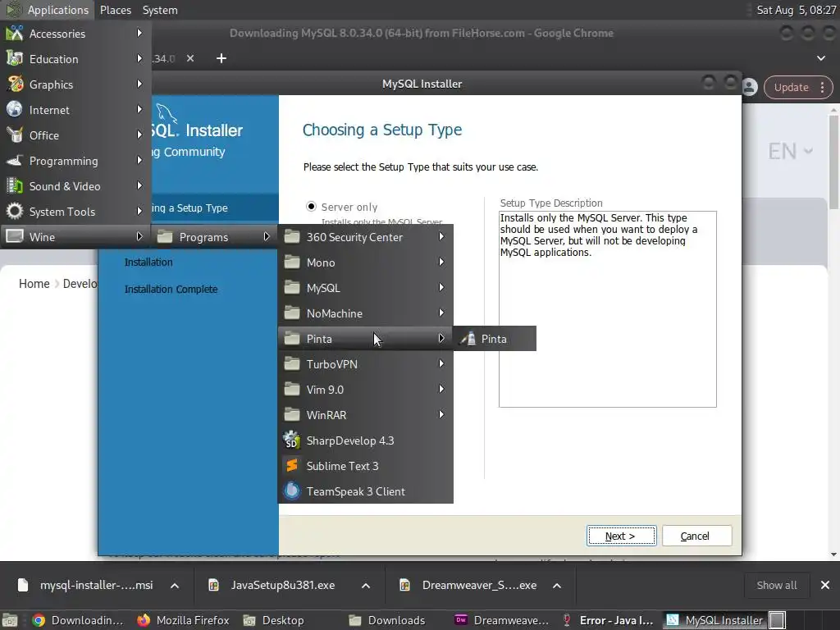The width and height of the screenshot is (840, 630).
Task: Expand the Mono submenu arrow
Action: [x=441, y=262]
